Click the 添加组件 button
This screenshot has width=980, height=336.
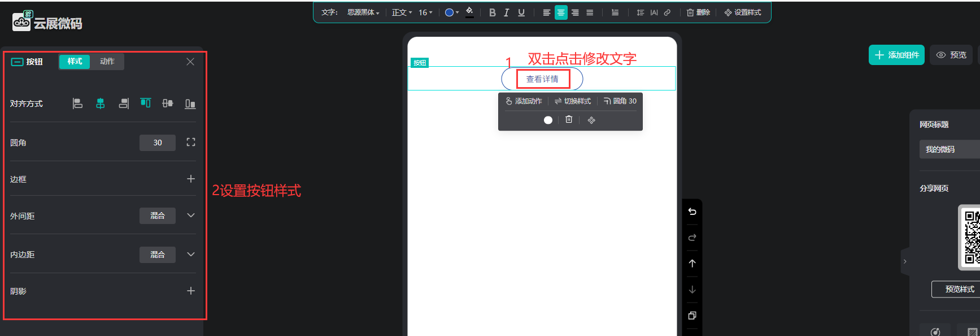tap(896, 55)
